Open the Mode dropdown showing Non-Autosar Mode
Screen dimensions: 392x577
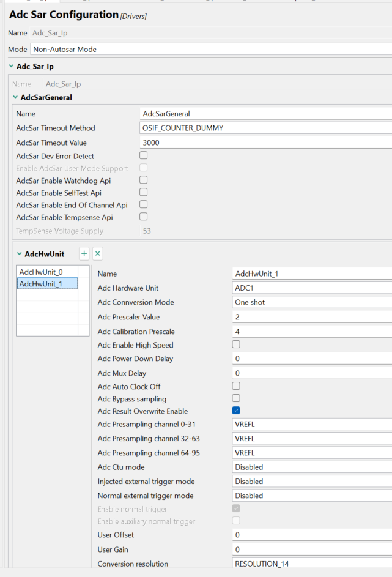point(208,49)
